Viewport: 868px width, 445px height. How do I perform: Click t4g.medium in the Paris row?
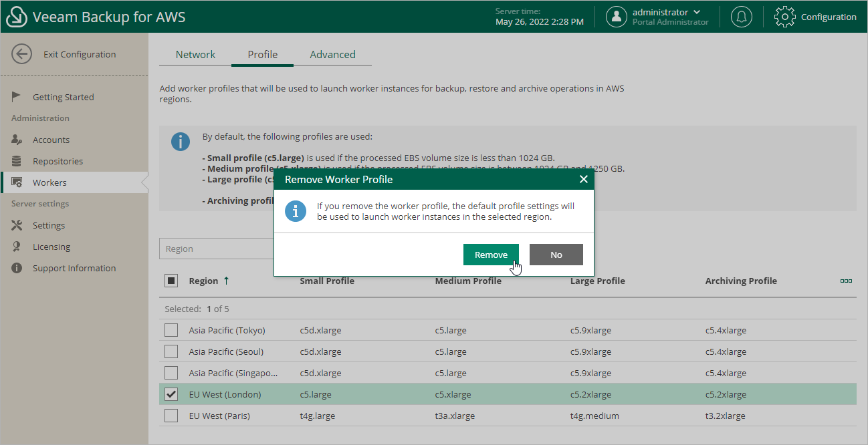coord(594,416)
